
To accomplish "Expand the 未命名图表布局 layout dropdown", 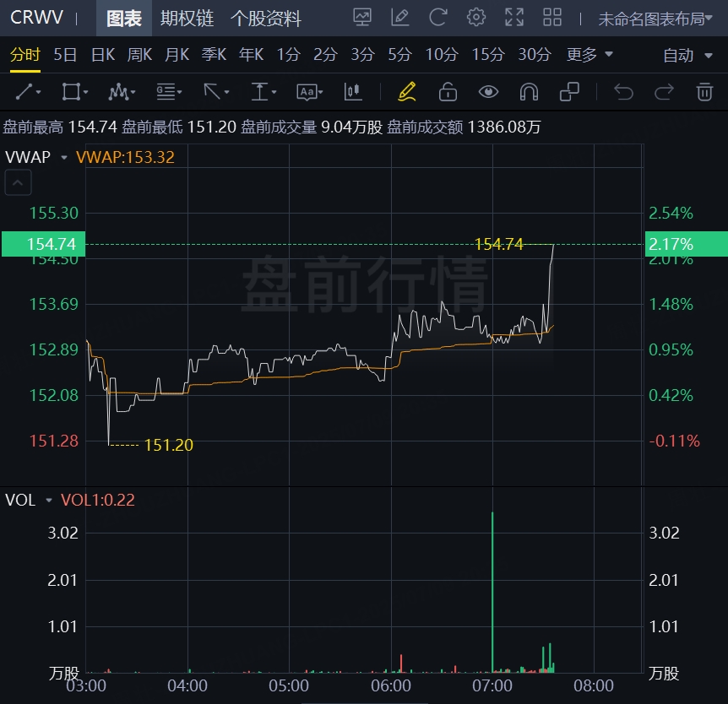I will pos(657,19).
